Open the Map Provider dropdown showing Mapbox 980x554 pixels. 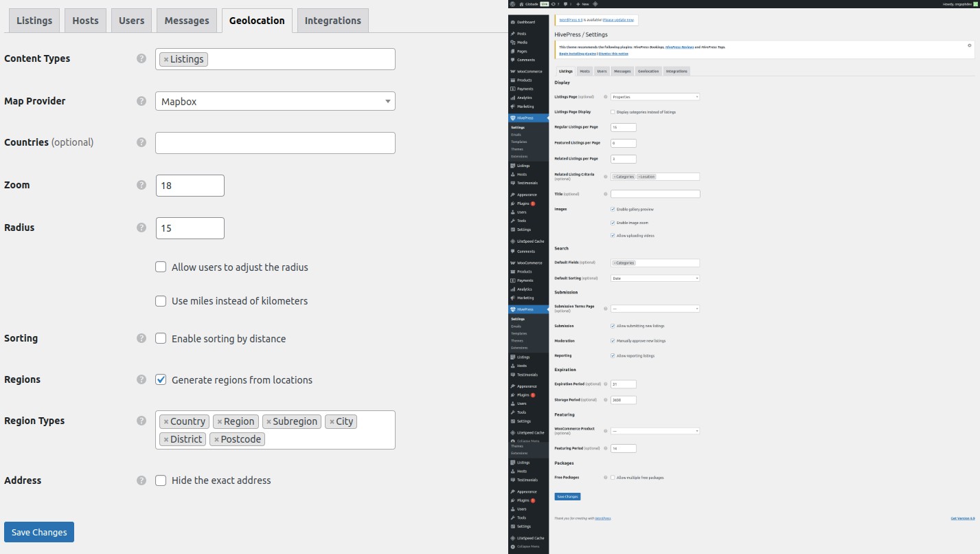[x=275, y=101]
